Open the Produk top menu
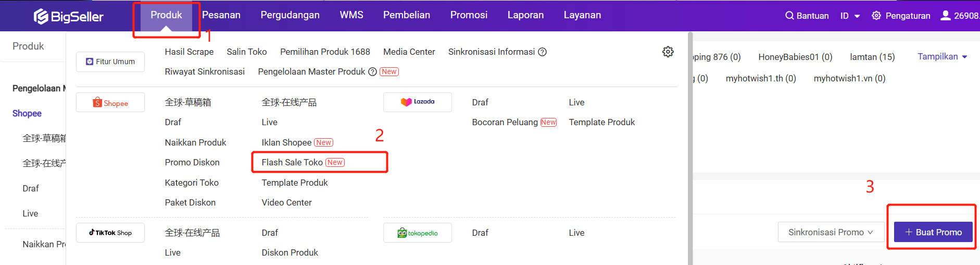 tap(166, 15)
